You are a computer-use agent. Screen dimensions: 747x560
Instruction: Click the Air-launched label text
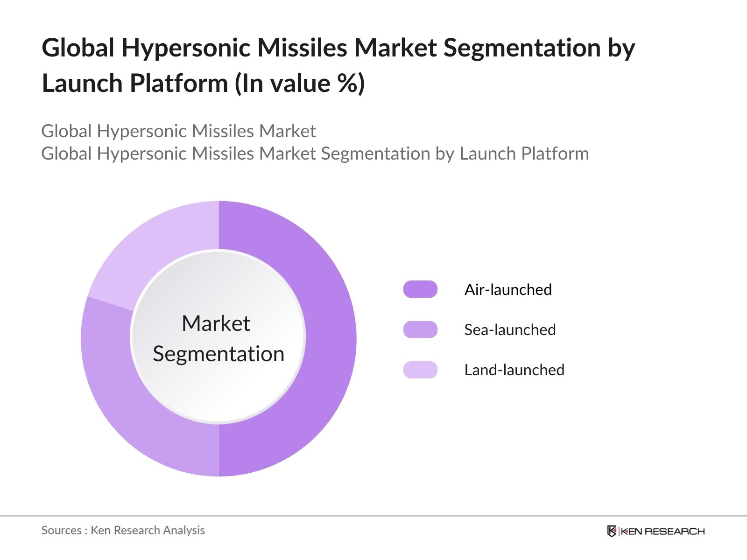pyautogui.click(x=507, y=289)
